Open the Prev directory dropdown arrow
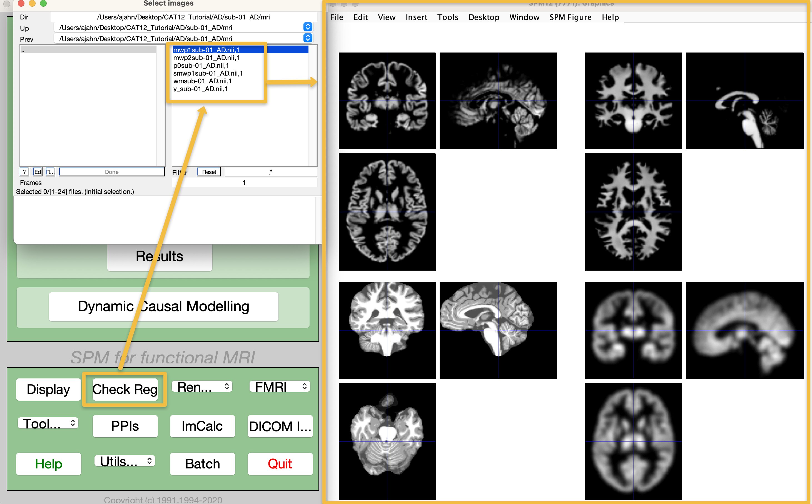 [x=308, y=38]
